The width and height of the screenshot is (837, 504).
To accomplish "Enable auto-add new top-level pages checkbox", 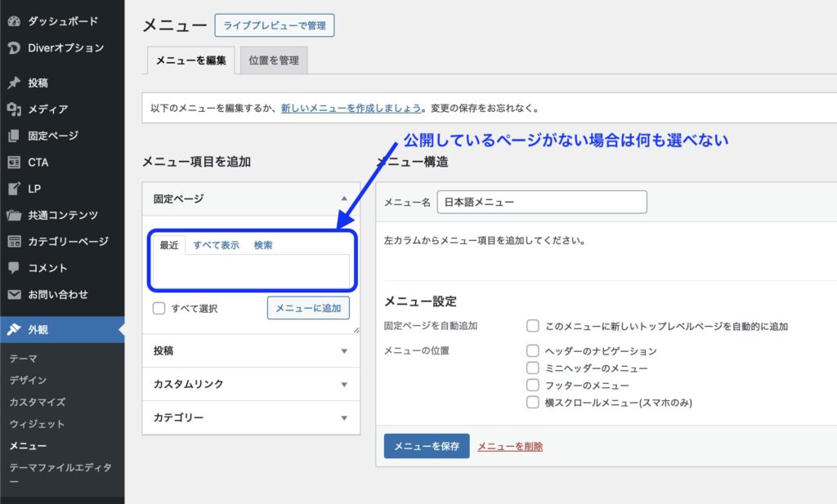I will (x=533, y=326).
